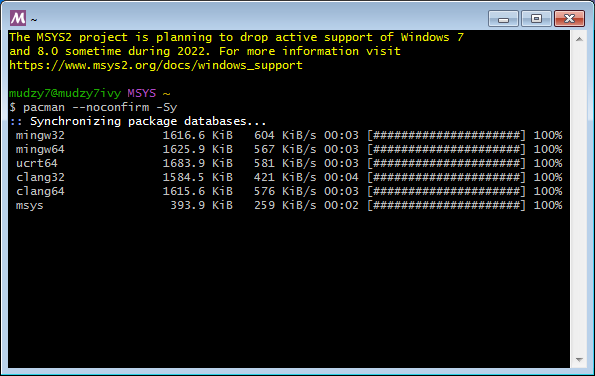
Task: Click the mingw32 progress bar
Action: pos(446,135)
